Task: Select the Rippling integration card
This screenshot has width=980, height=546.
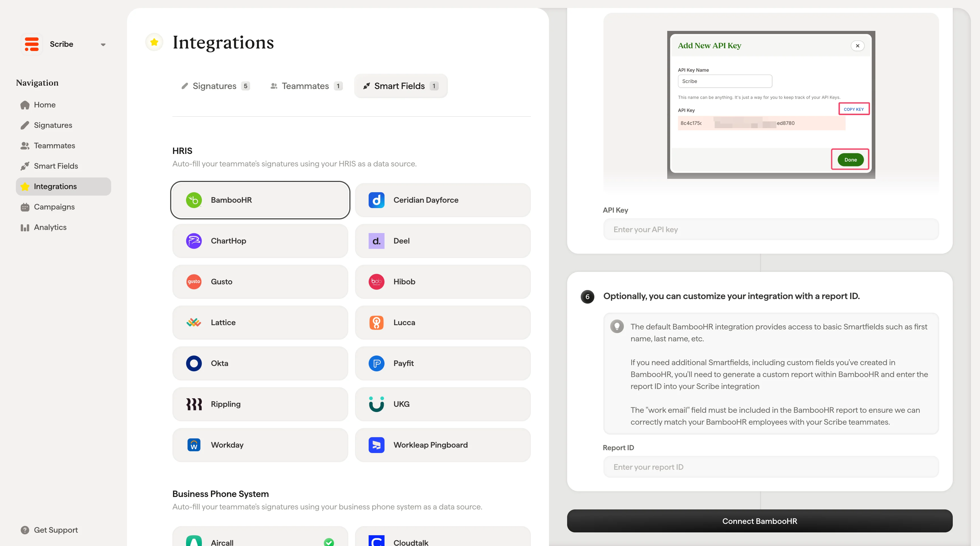Action: 260,404
